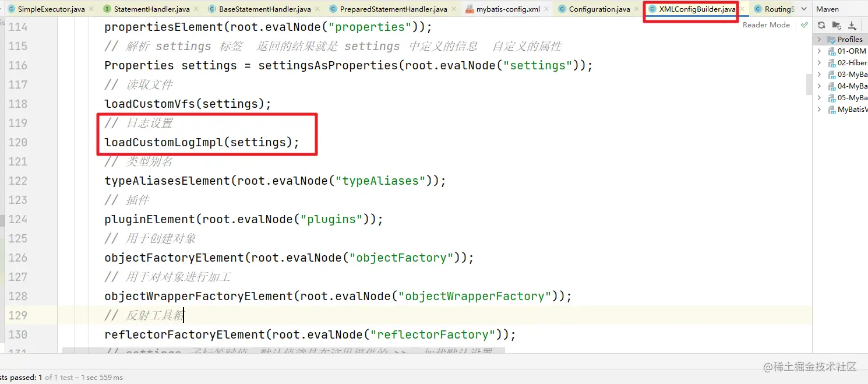This screenshot has width=868, height=384.
Task: Click line number 120 in gutter
Action: pyautogui.click(x=18, y=142)
